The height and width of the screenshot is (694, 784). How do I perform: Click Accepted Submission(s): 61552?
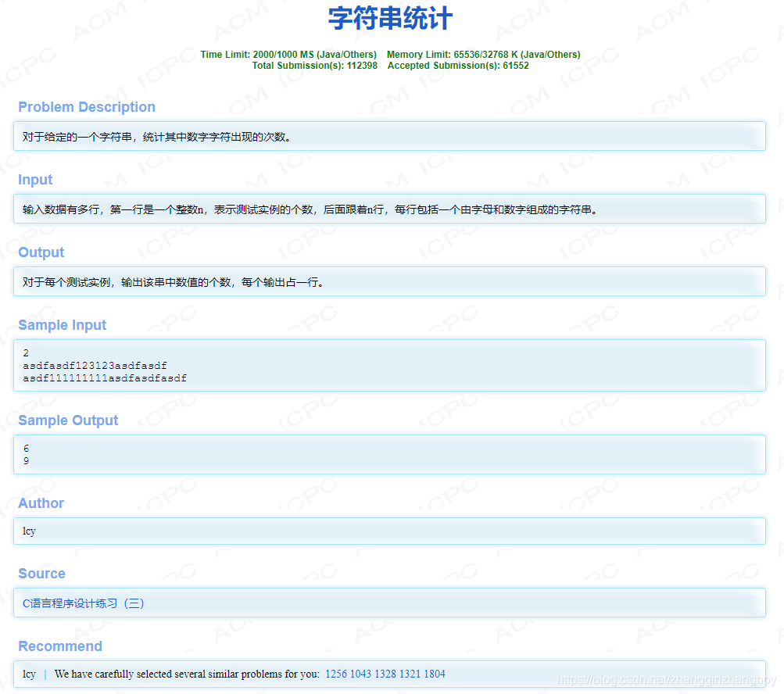(458, 66)
